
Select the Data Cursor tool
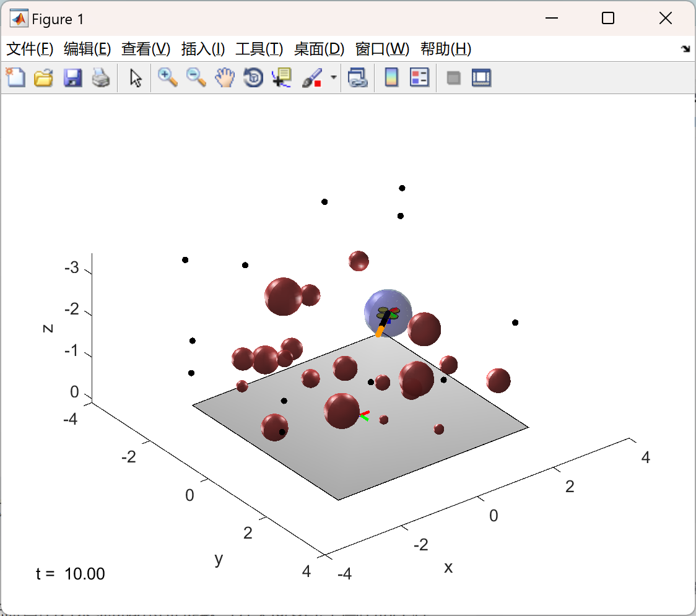click(x=282, y=77)
